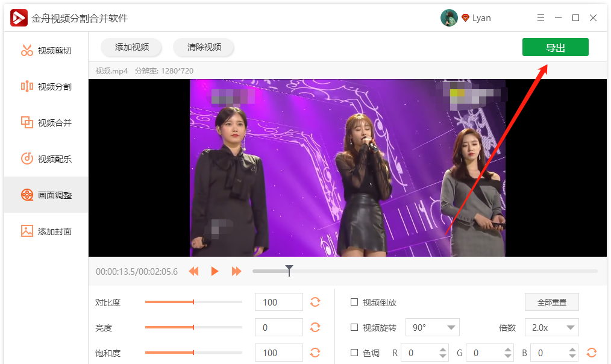Reset contrast with its refresh icon
This screenshot has width=611, height=364.
[315, 302]
